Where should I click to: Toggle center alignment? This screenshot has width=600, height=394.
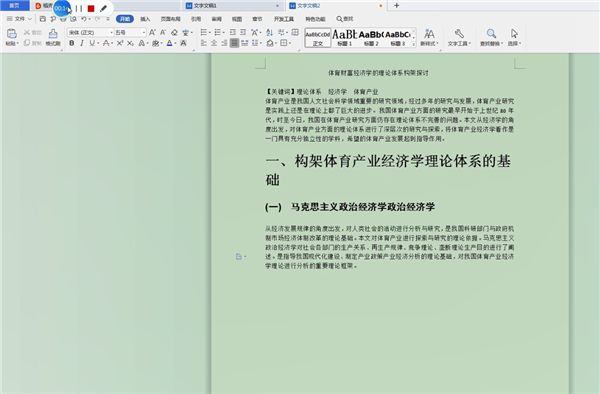point(214,43)
